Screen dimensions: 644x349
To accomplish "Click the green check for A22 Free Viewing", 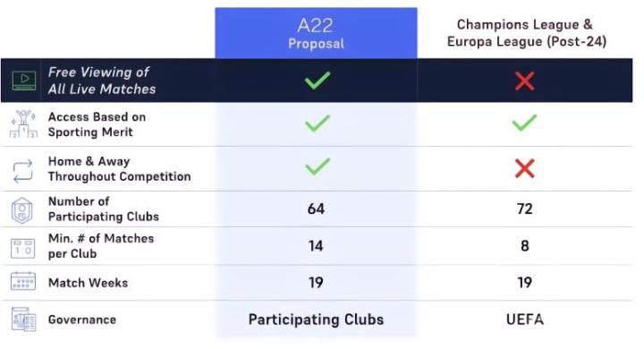I will tap(318, 81).
